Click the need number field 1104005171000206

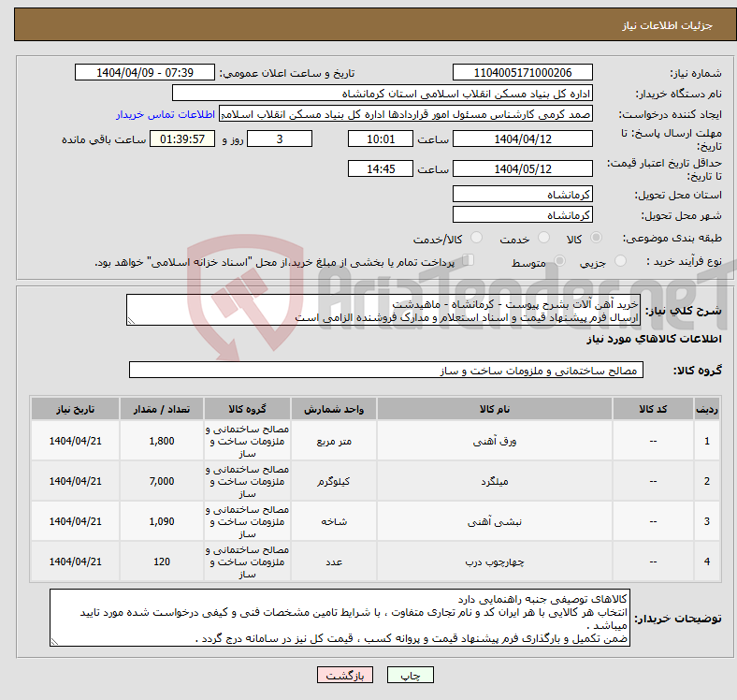(522, 72)
